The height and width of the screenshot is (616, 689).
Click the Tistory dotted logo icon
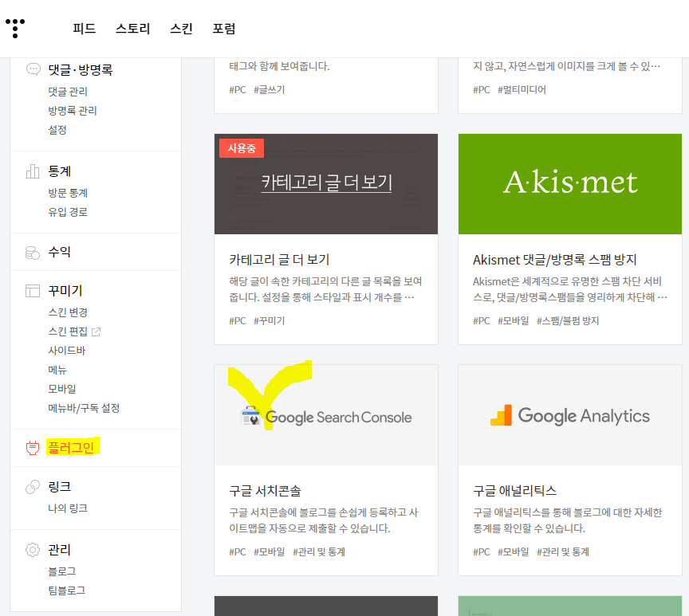click(15, 28)
